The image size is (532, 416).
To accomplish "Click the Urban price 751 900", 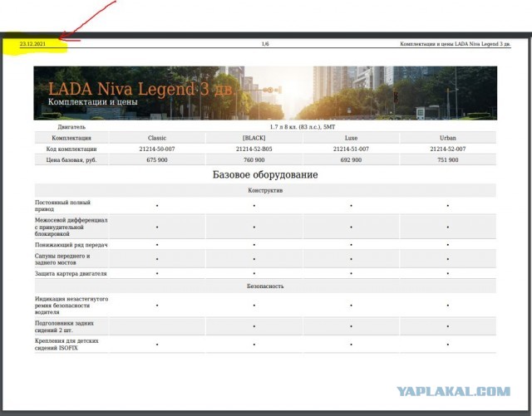I will 448,159.
